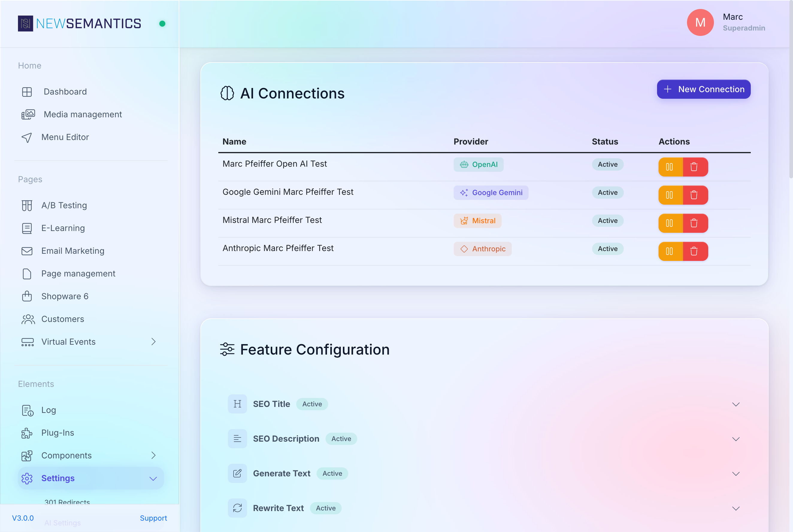Screen dimensions: 793x532
Task: Click the Anthropic provider badge
Action: (482, 249)
